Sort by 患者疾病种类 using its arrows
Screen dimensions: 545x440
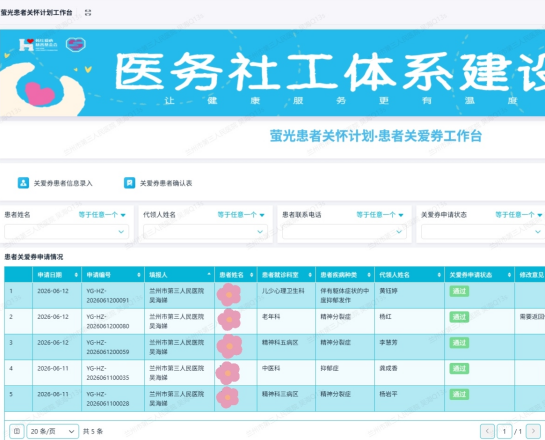(x=369, y=275)
